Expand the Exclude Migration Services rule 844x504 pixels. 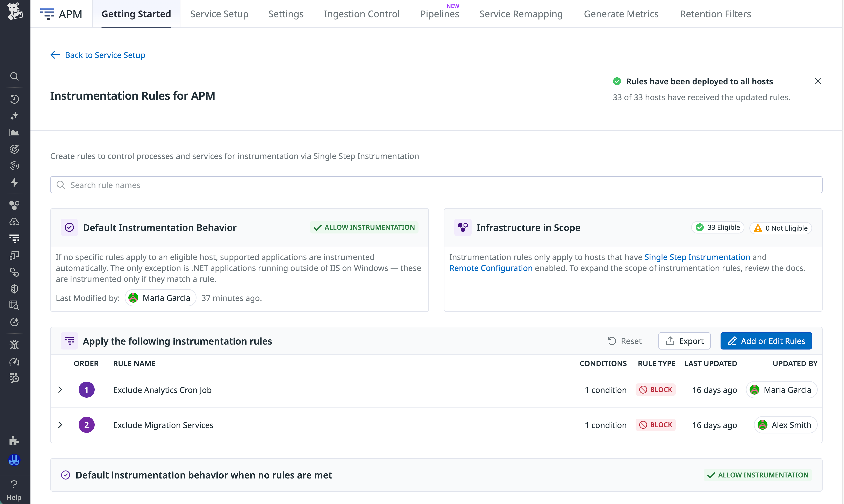click(x=60, y=425)
